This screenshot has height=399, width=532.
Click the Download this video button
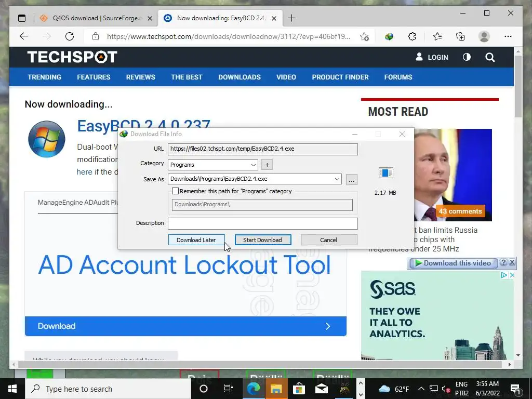tap(453, 263)
